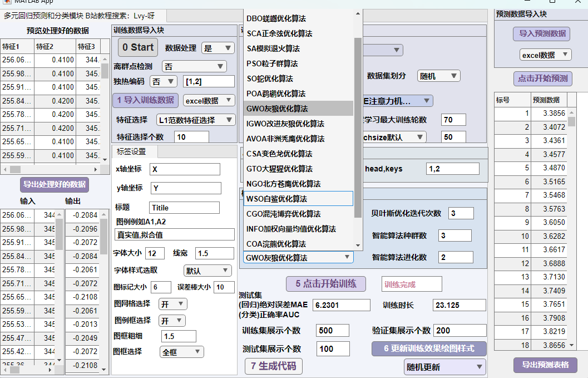
Task: Open the 字体样式选取 默认 dropdown
Action: coord(207,271)
